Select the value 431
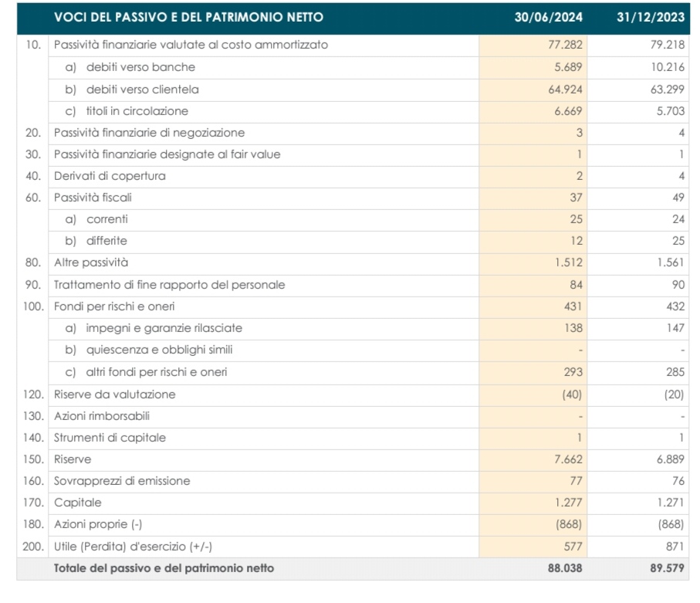The width and height of the screenshot is (700, 603). [x=573, y=307]
